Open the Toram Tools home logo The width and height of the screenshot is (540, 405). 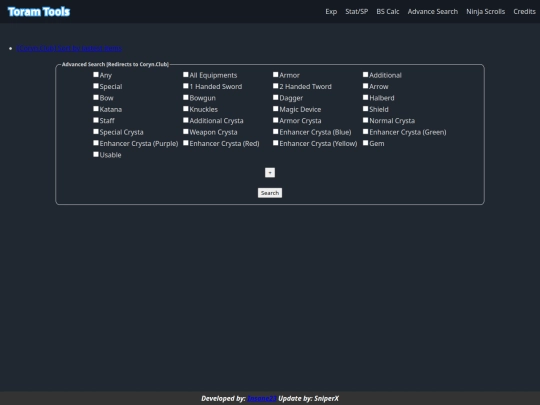(39, 12)
